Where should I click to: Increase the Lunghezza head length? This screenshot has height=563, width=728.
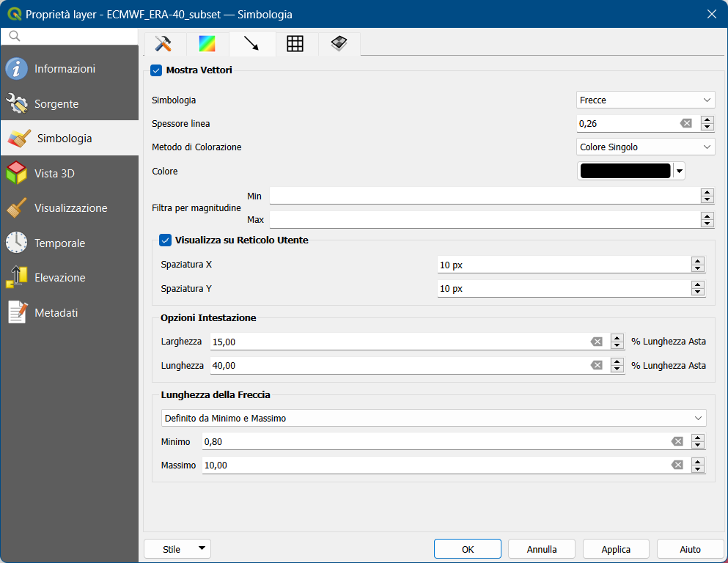click(x=617, y=361)
